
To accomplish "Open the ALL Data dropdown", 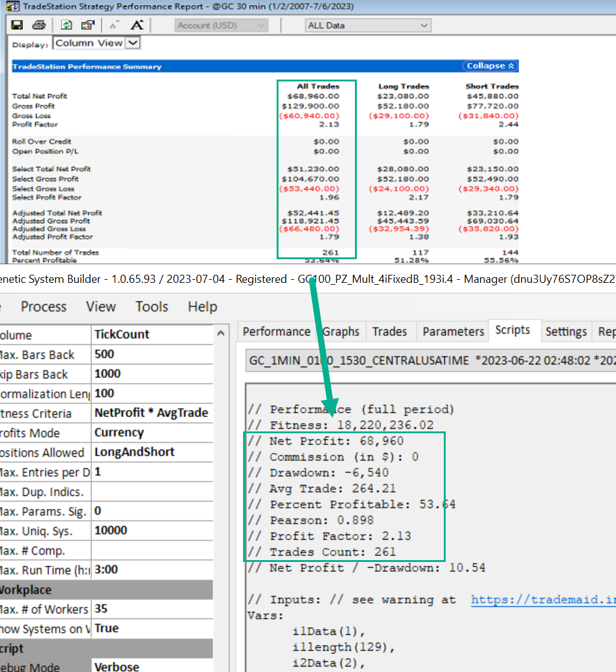I will [368, 25].
